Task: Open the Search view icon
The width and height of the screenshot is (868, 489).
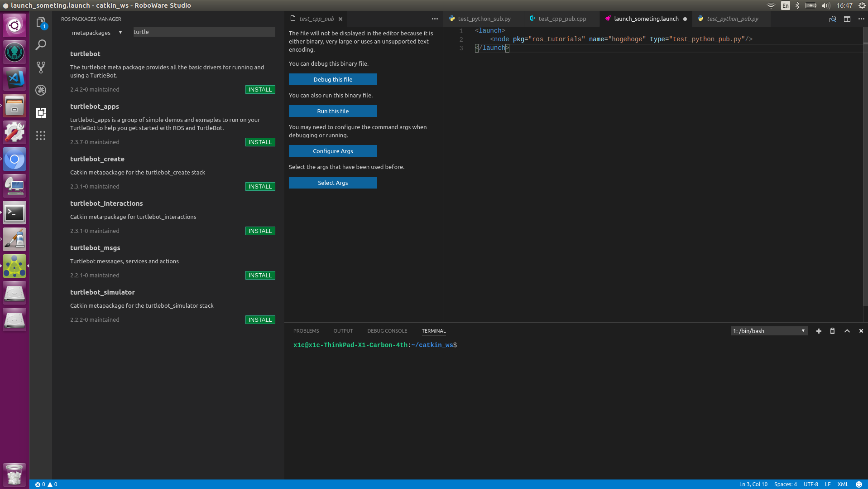Action: [41, 45]
